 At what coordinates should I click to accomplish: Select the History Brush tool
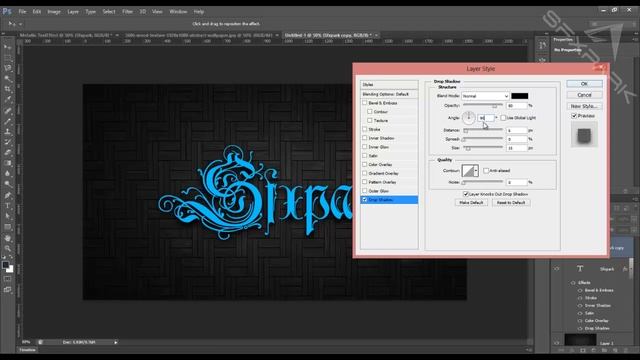[x=8, y=142]
